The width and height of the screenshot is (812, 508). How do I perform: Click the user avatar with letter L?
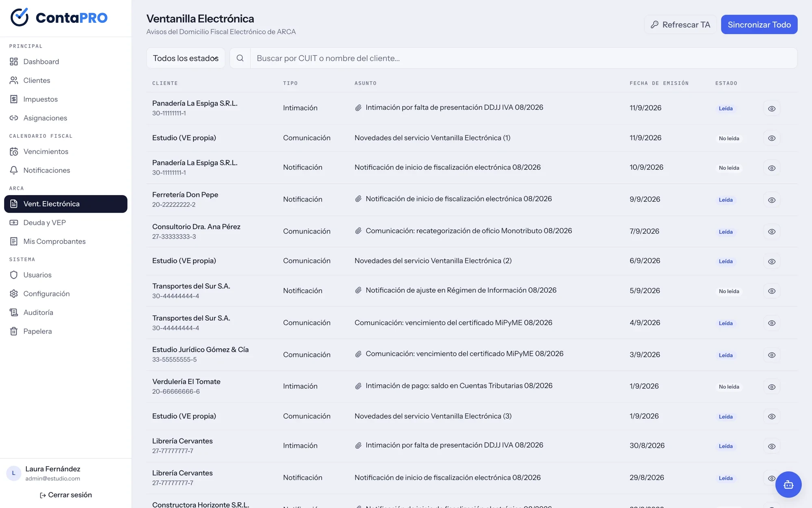point(14,473)
